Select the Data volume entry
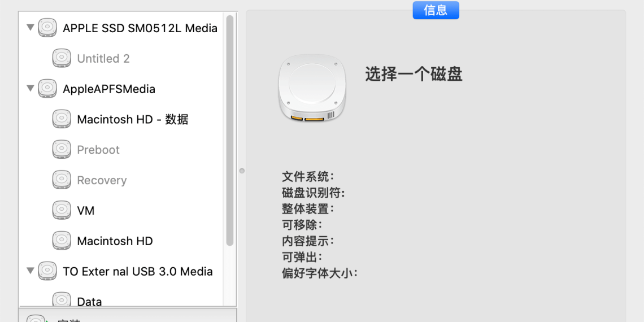Screen dimensions: 644x322 coord(89,301)
